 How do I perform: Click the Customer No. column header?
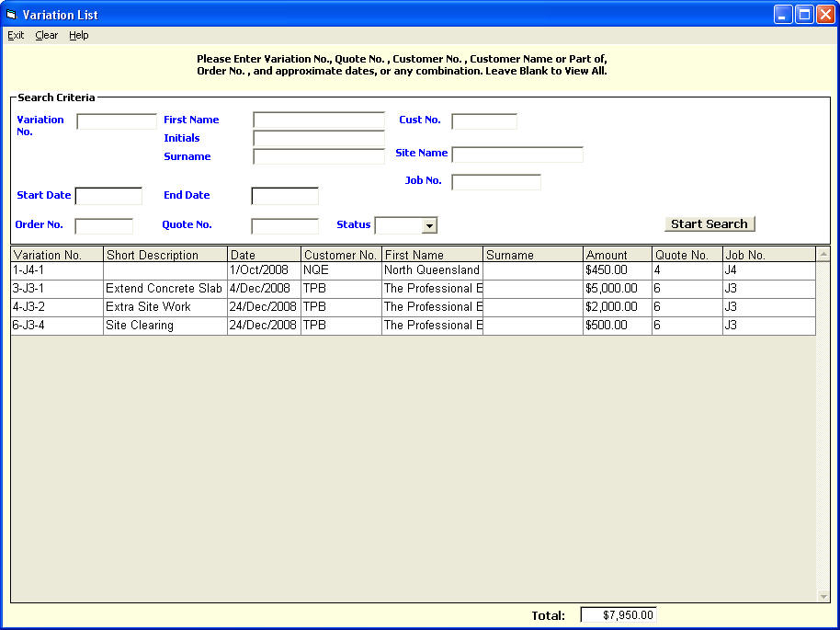[342, 255]
